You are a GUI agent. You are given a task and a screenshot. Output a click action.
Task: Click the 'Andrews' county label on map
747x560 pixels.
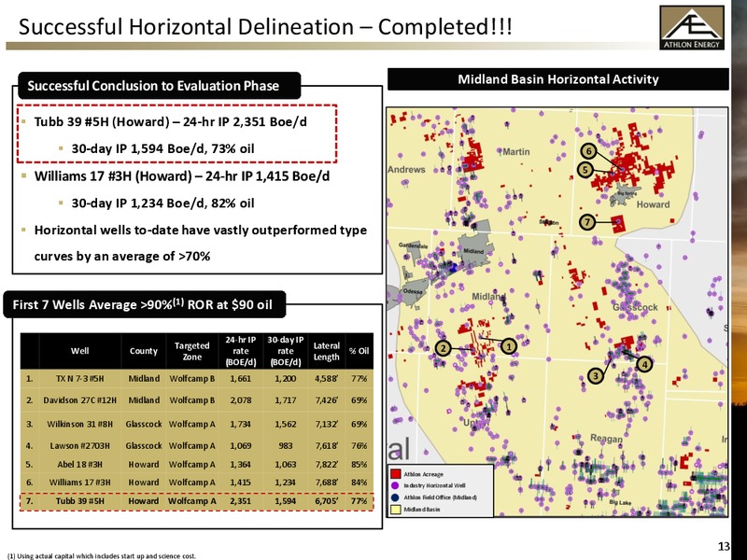pos(406,170)
